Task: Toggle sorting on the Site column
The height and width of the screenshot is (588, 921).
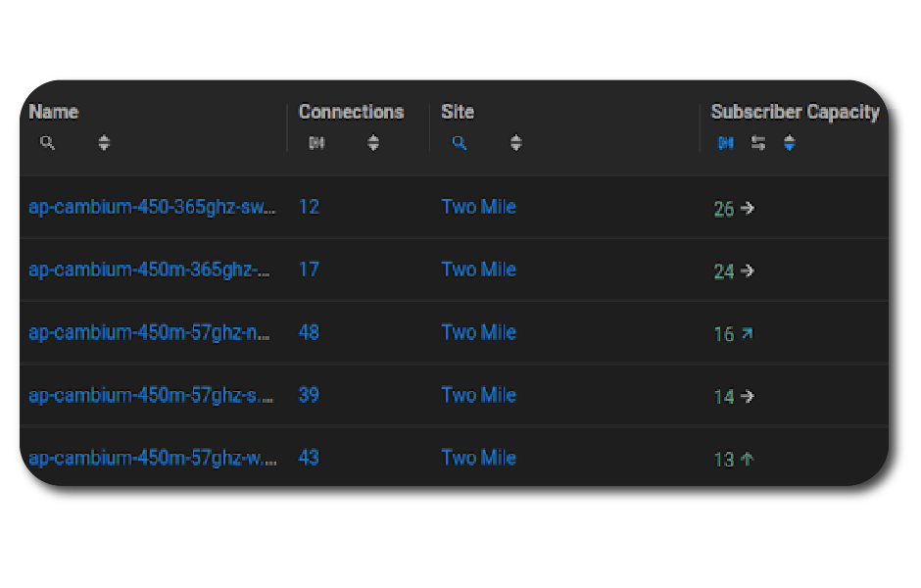Action: click(x=516, y=142)
